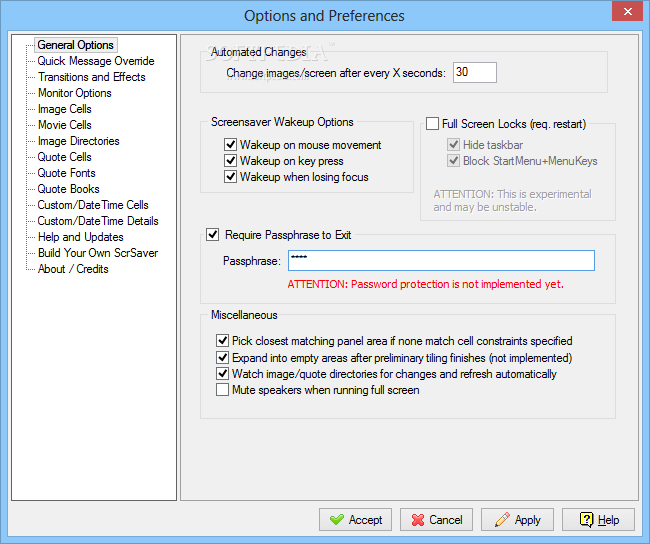Enable Full Screen Locks checkbox
650x544 pixels.
432,124
